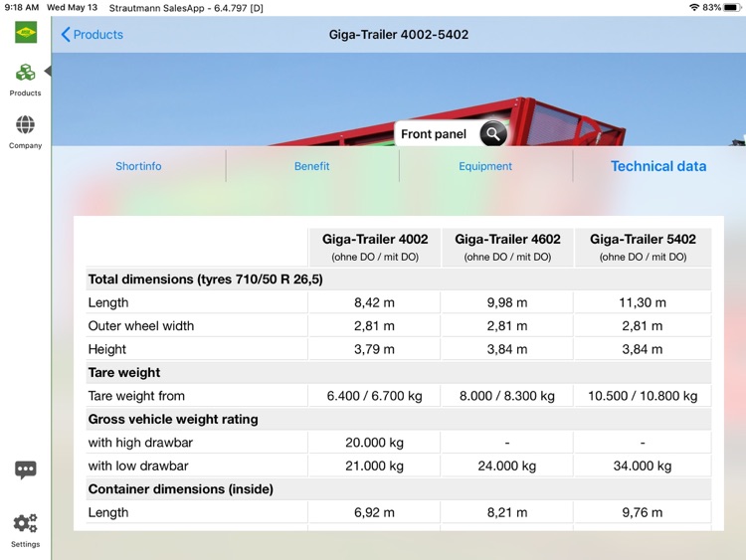Select the with low drawbar row label

point(138,466)
